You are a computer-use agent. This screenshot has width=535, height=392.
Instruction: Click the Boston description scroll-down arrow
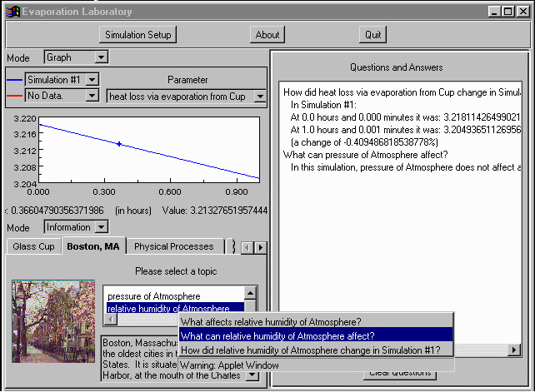250,375
